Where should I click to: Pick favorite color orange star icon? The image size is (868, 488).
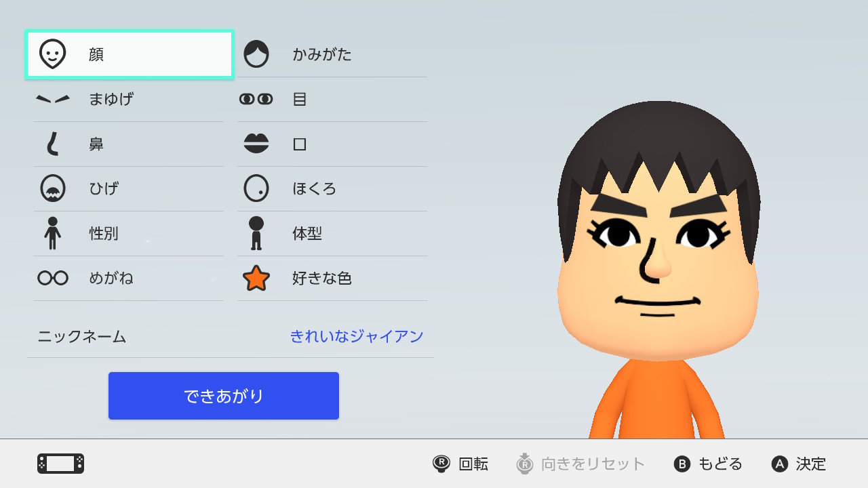[256, 278]
